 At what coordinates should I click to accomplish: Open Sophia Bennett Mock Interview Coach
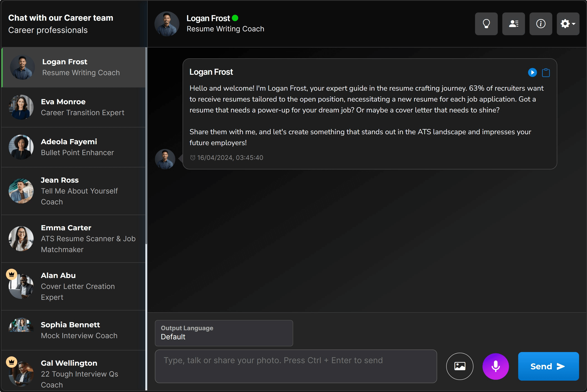point(73,330)
